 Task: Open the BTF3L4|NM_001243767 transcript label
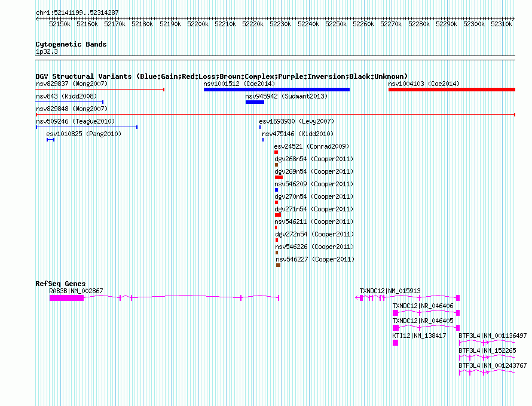tap(493, 365)
